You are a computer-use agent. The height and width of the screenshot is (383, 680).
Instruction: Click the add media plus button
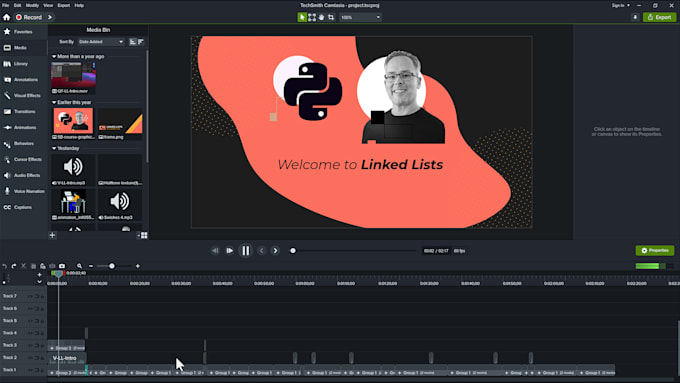[x=52, y=235]
